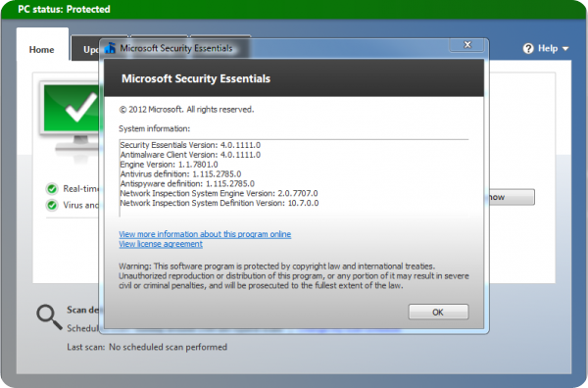Select the 'Antispyware definition: 1.115.2785.0' line
588x388 pixels.
coord(187,183)
